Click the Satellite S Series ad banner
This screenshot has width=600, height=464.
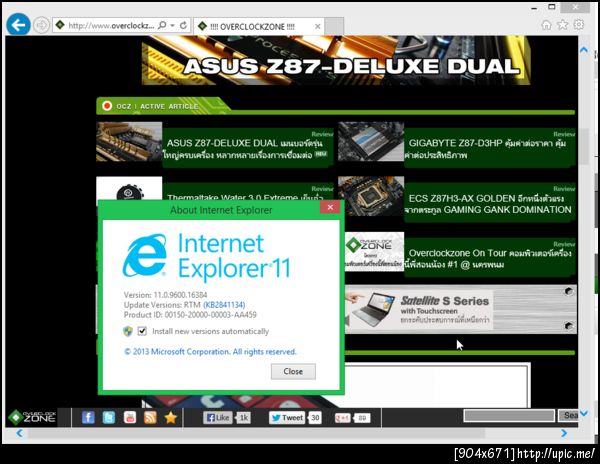[x=461, y=309]
